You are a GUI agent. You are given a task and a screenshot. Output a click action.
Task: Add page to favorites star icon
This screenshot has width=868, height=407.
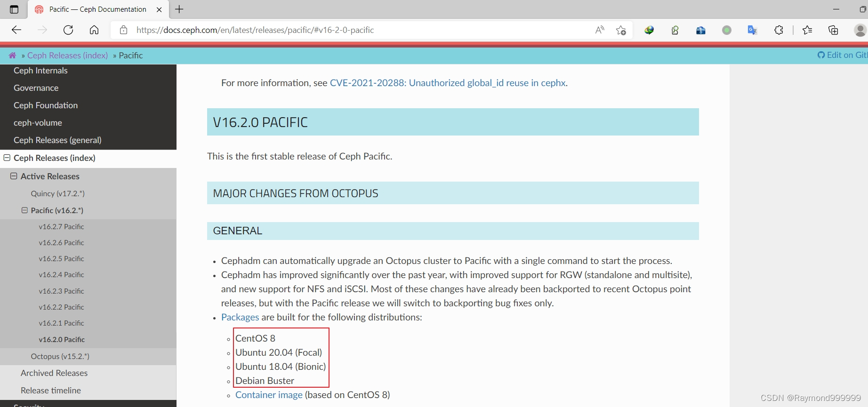(621, 30)
